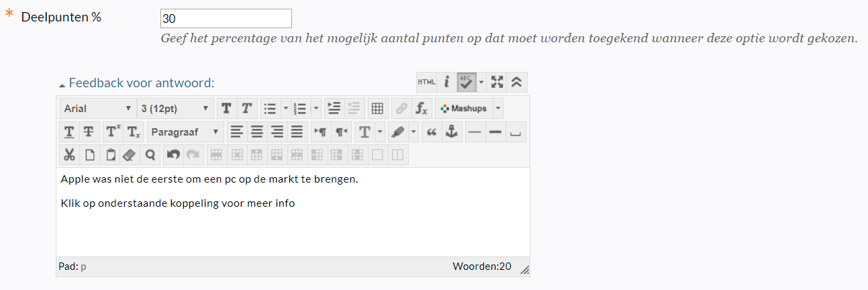Click the 'Apple was niet de eerste' sentence

(x=209, y=179)
